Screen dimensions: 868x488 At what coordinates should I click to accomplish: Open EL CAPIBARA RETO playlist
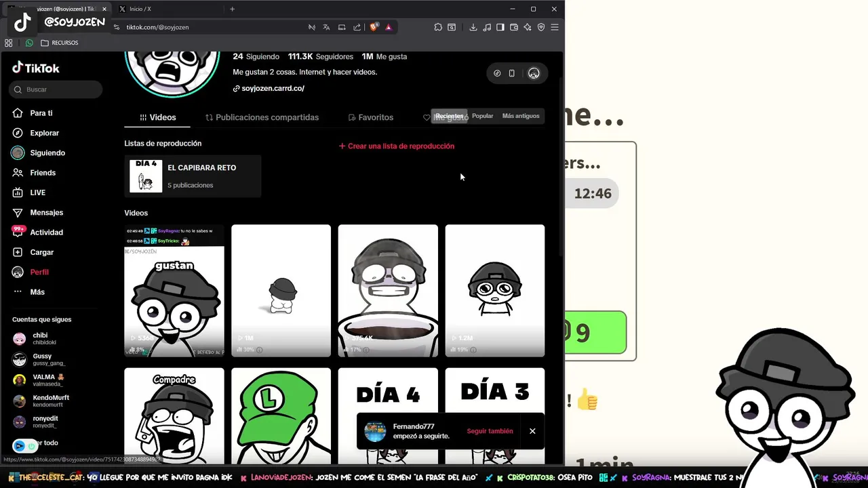[x=193, y=176]
